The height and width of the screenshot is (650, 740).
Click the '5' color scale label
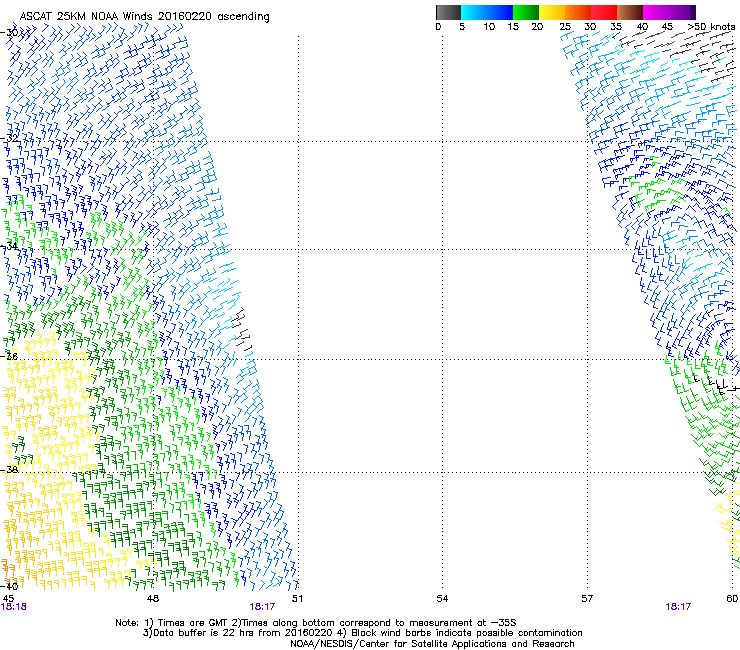[462, 26]
